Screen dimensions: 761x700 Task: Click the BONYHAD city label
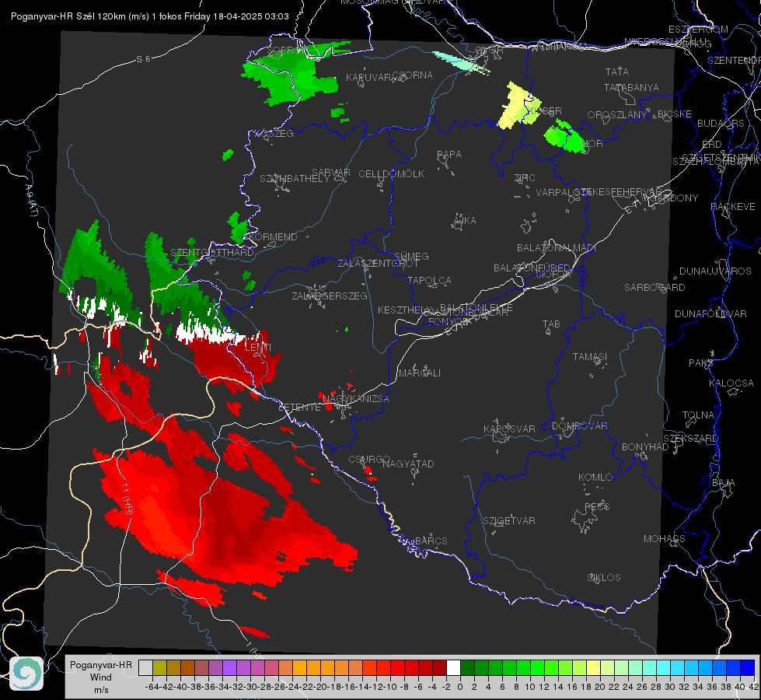pos(645,447)
